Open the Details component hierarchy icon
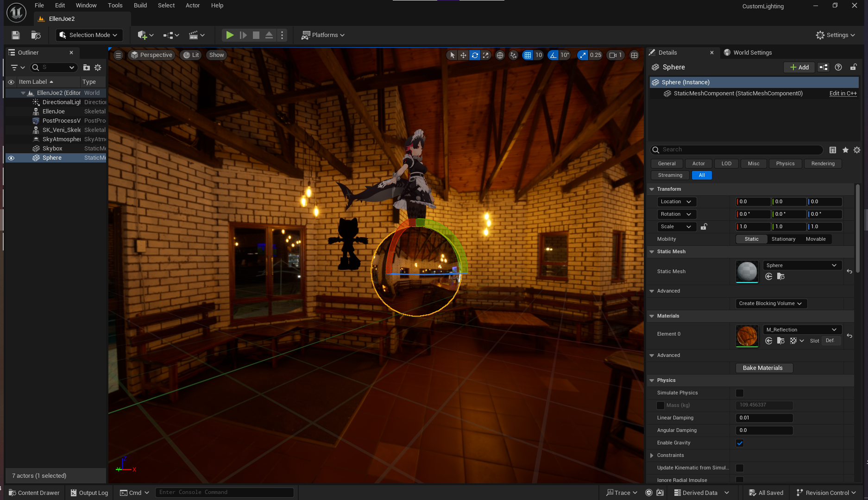 (x=824, y=67)
